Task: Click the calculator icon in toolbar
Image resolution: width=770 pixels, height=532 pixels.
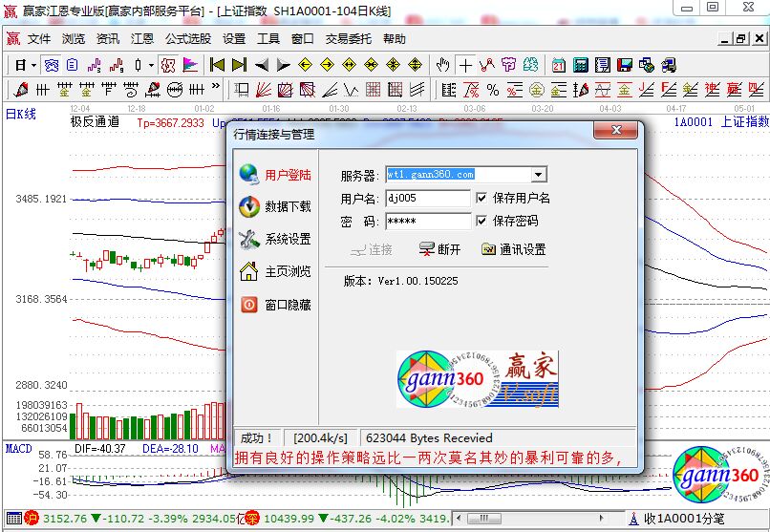Action: 580,65
